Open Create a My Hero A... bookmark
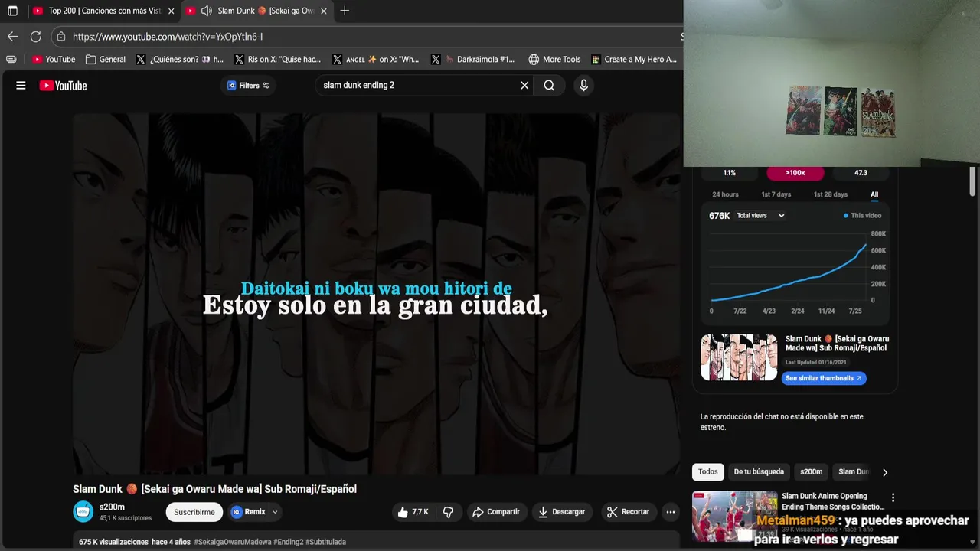The image size is (980, 551). [x=634, y=59]
